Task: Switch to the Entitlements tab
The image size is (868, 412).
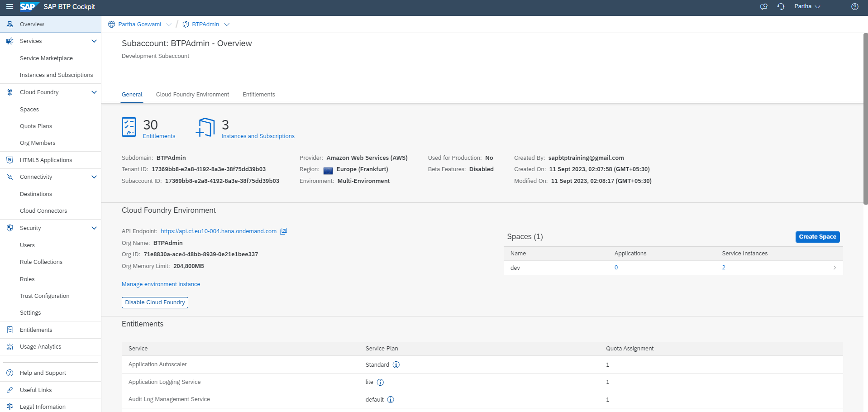Action: pyautogui.click(x=258, y=95)
